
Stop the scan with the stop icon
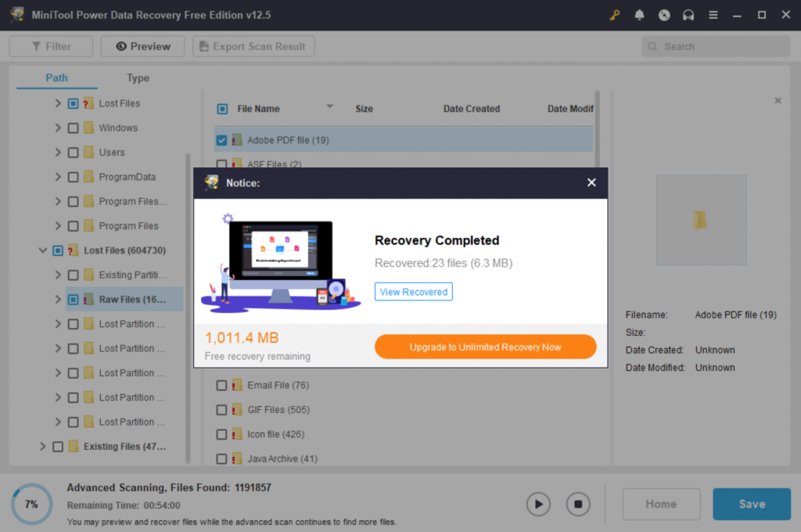pos(578,504)
